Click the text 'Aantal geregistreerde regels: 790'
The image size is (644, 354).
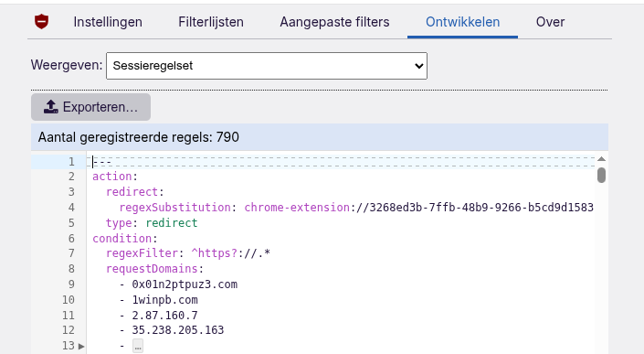coord(139,137)
